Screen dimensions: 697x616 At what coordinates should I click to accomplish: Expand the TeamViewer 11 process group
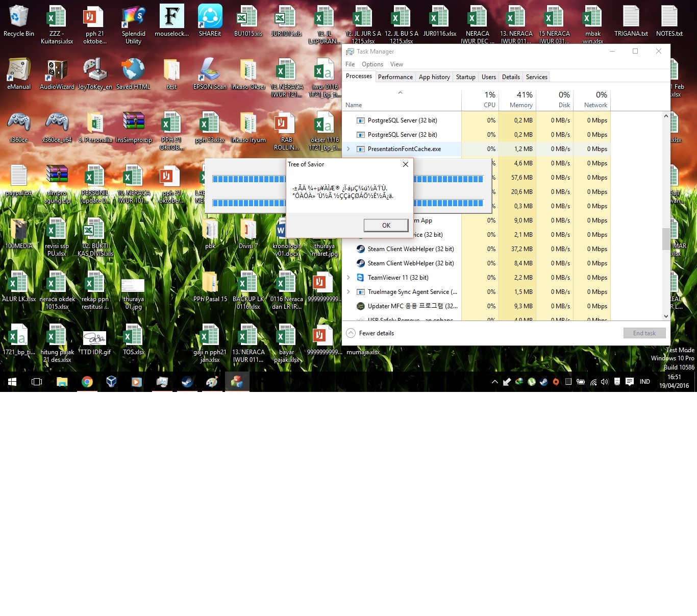(348, 278)
